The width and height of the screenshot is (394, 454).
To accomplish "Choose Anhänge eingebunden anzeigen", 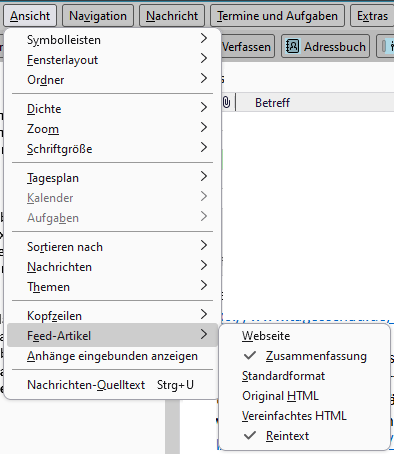I will 112,356.
